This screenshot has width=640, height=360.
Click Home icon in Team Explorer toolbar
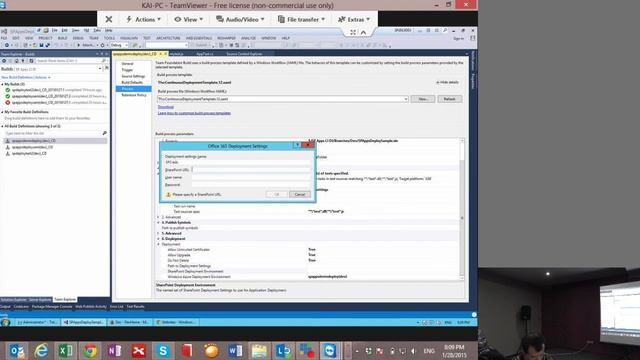click(x=16, y=61)
